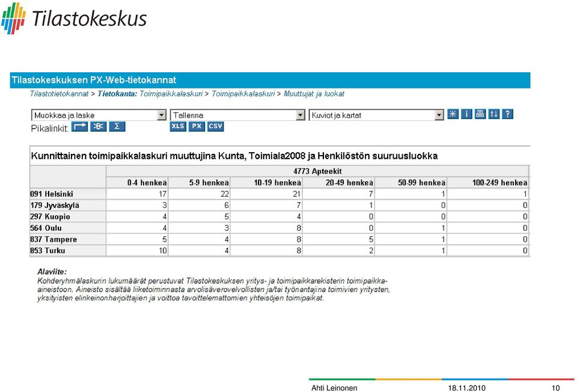Follow the Muuttujat ja luokat breadcrumb link
The height and width of the screenshot is (392, 577).
[x=314, y=94]
